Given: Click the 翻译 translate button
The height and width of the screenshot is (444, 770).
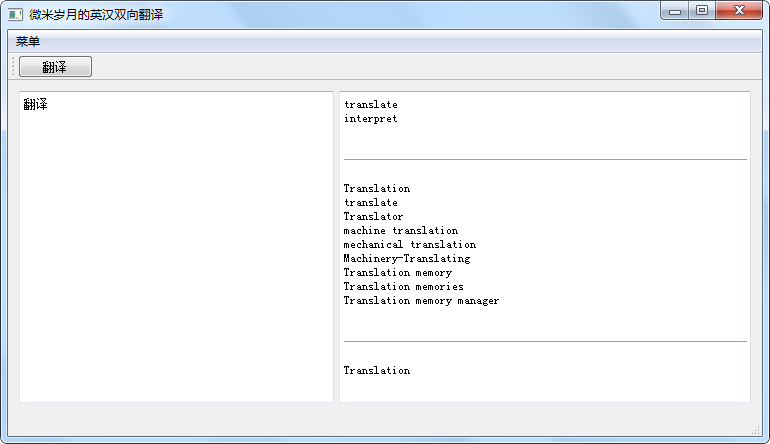Looking at the screenshot, I should pyautogui.click(x=55, y=67).
